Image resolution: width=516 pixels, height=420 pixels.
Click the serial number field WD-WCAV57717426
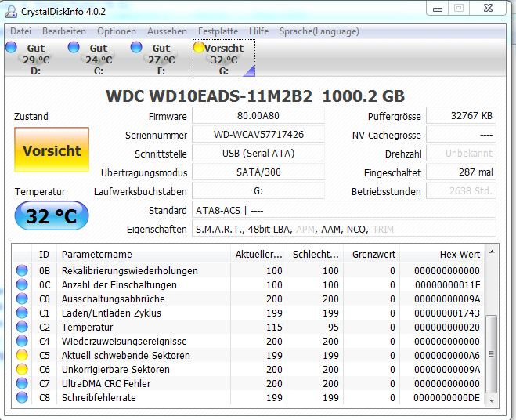258,135
